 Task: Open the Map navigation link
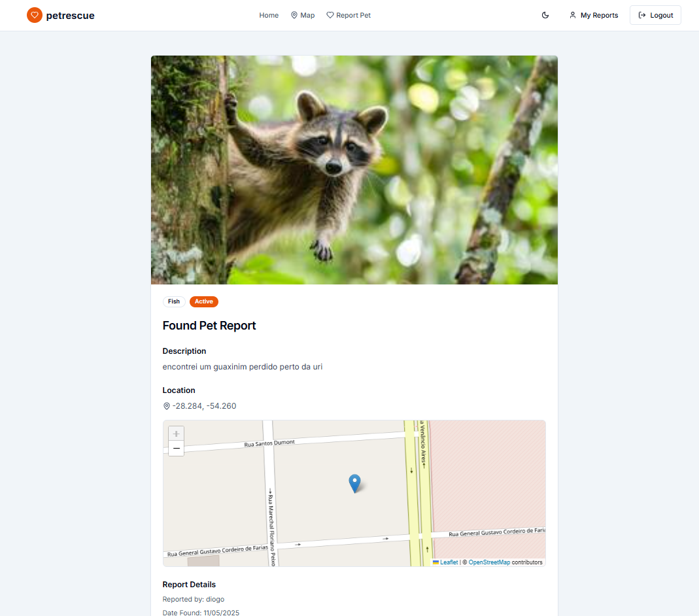click(x=303, y=15)
